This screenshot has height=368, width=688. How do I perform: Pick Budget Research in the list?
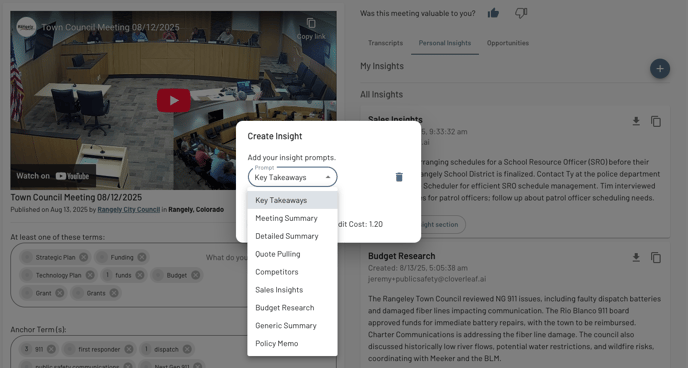click(292, 308)
